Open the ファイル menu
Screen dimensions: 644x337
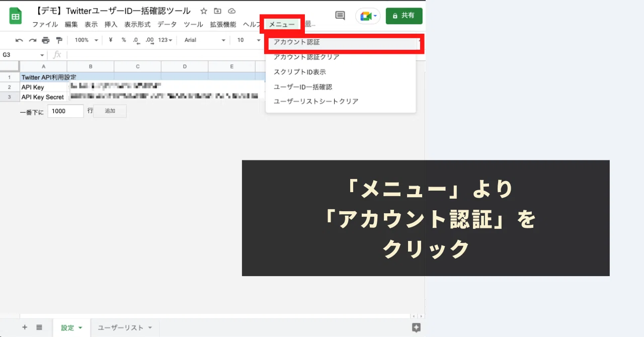click(x=45, y=24)
